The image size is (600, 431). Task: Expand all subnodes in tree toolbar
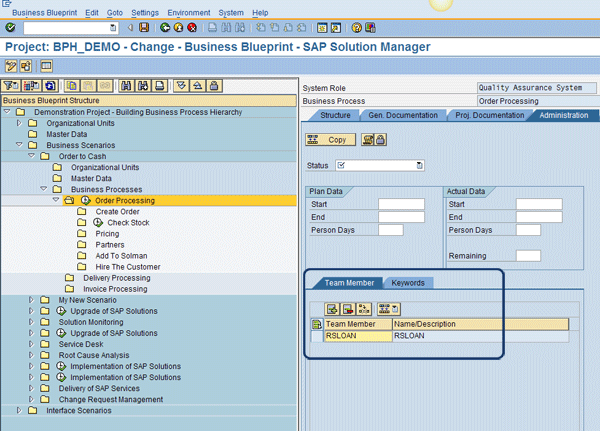181,86
